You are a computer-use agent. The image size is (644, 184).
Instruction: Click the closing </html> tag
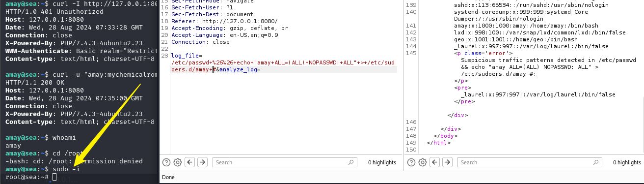pos(438,143)
